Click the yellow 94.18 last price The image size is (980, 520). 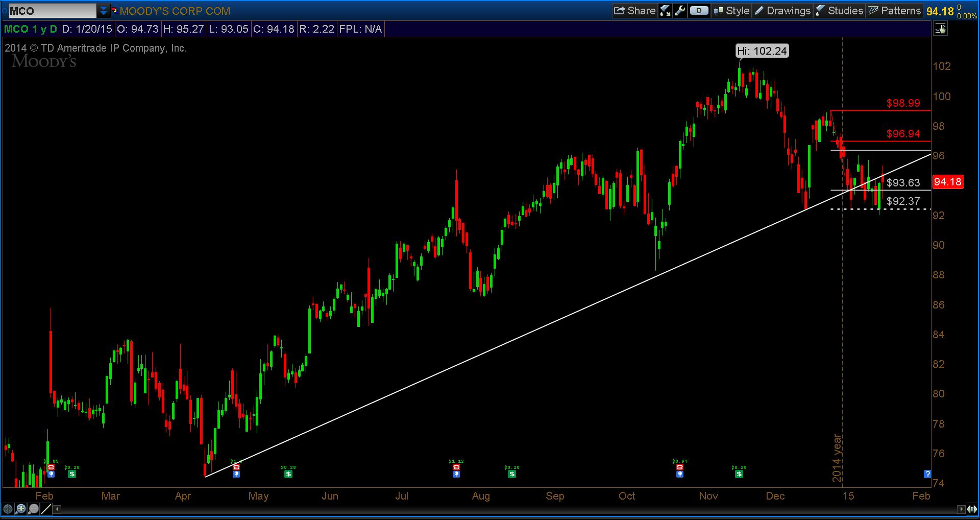tap(940, 11)
